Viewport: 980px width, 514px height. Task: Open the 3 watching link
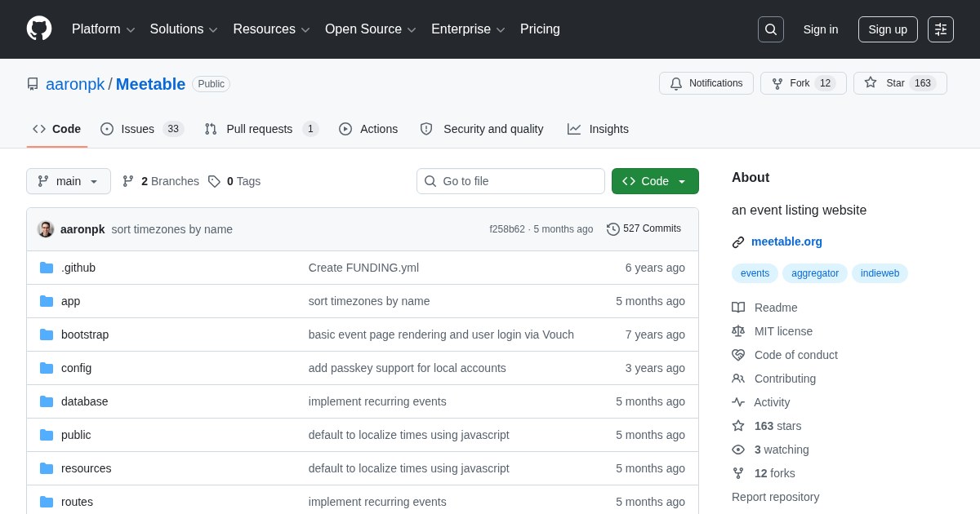coord(782,450)
